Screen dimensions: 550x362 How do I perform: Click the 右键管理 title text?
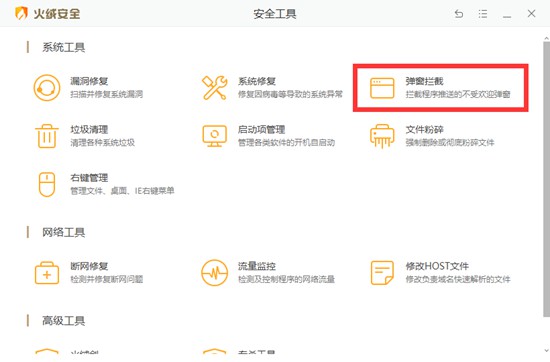click(89, 178)
